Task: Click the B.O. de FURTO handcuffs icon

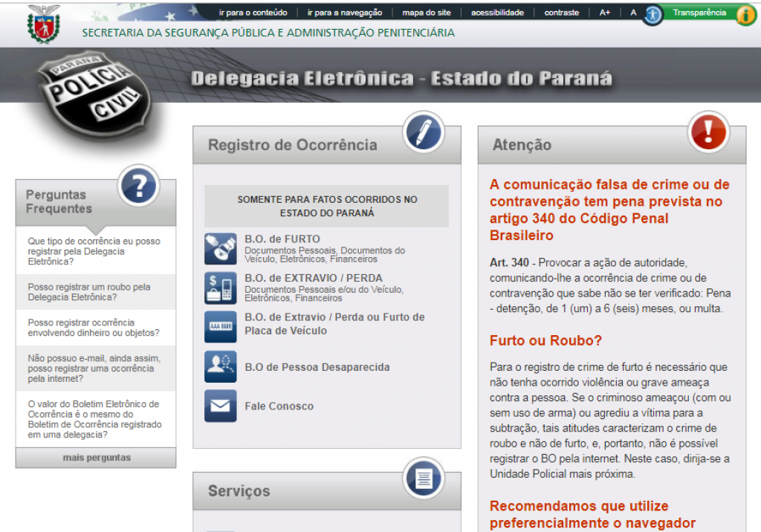Action: 220,248
